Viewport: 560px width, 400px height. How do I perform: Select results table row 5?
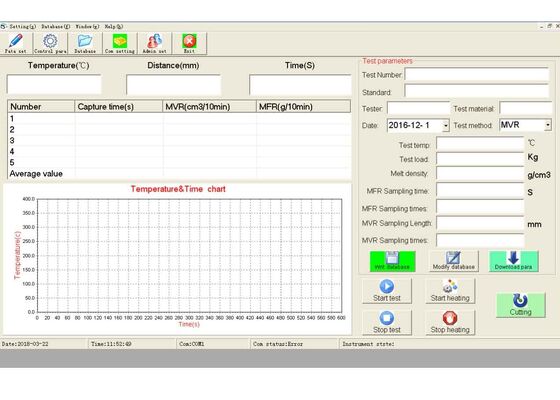coord(179,163)
